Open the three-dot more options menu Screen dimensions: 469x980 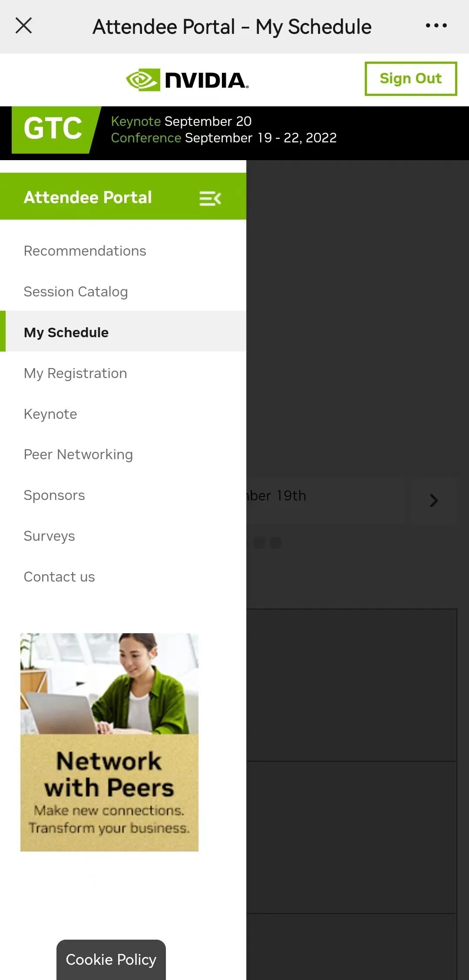436,26
